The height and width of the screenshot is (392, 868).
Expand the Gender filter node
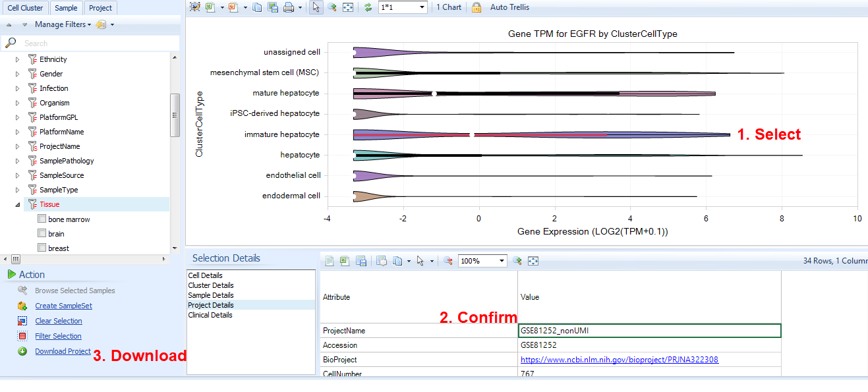tap(18, 74)
